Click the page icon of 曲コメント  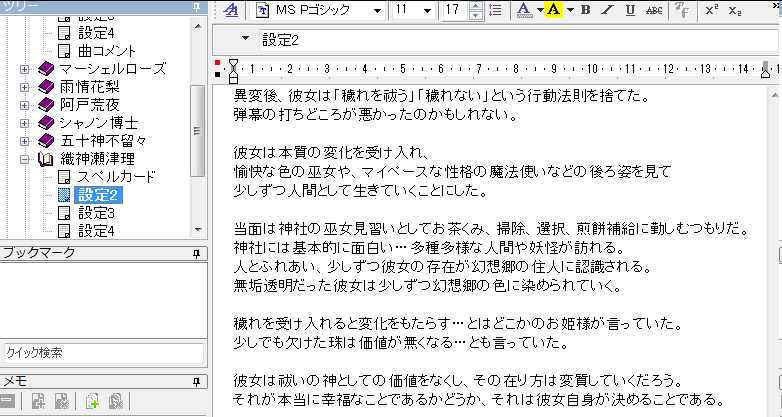(64, 51)
